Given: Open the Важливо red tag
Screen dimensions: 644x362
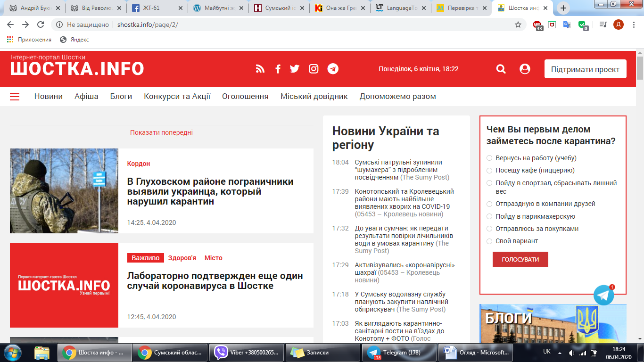Looking at the screenshot, I should (146, 258).
